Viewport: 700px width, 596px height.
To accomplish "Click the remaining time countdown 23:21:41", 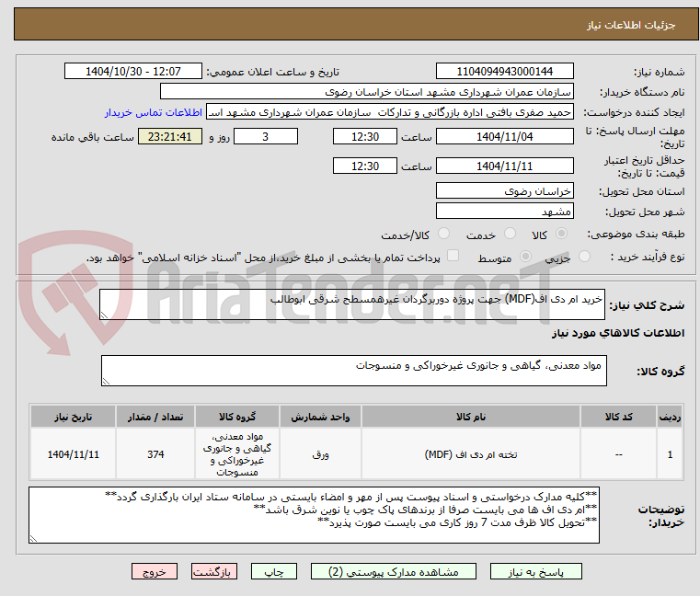I will [x=170, y=137].
